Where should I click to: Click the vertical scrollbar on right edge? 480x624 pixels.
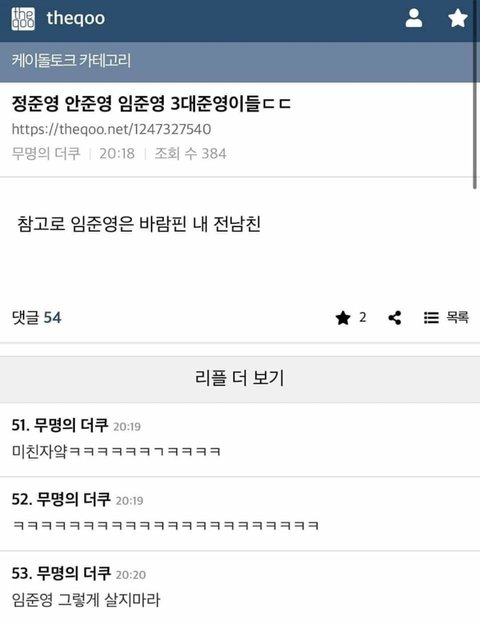pos(474,95)
